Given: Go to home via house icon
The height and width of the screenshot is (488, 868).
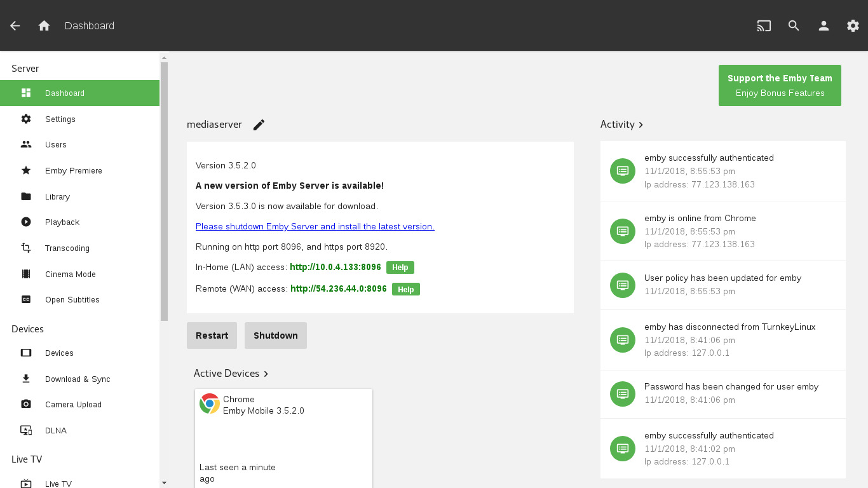Looking at the screenshot, I should tap(44, 26).
